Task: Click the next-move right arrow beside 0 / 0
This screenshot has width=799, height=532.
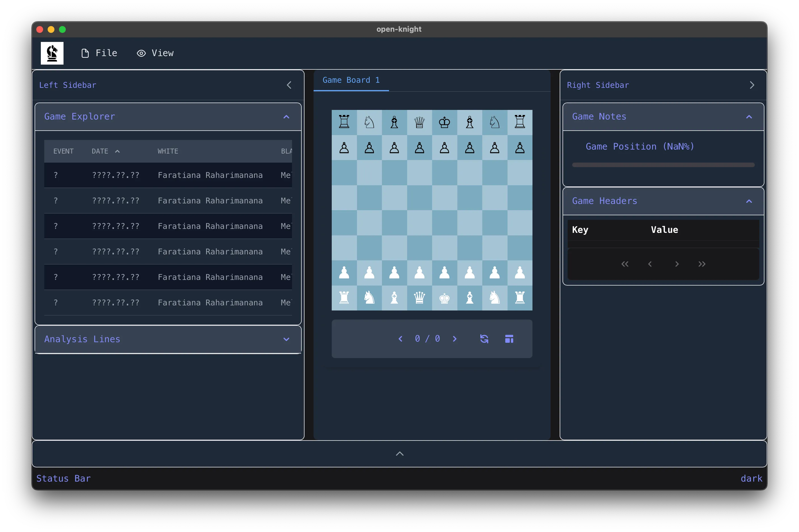Action: click(455, 339)
